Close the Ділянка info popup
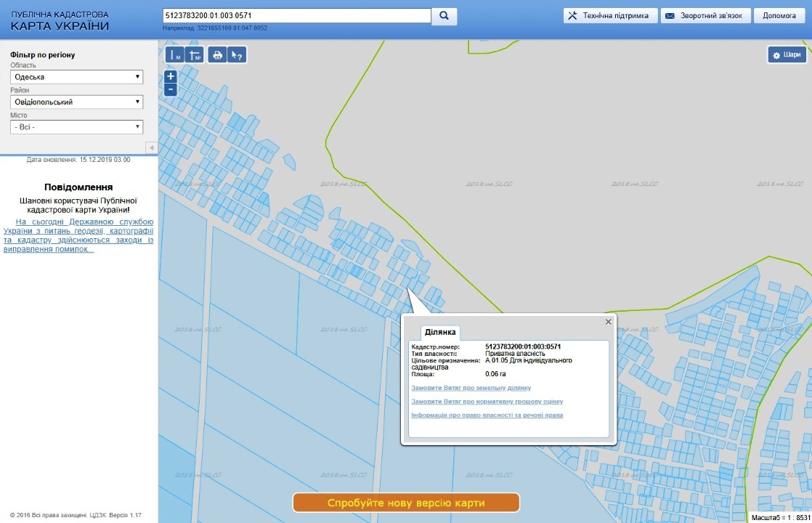 coord(609,322)
